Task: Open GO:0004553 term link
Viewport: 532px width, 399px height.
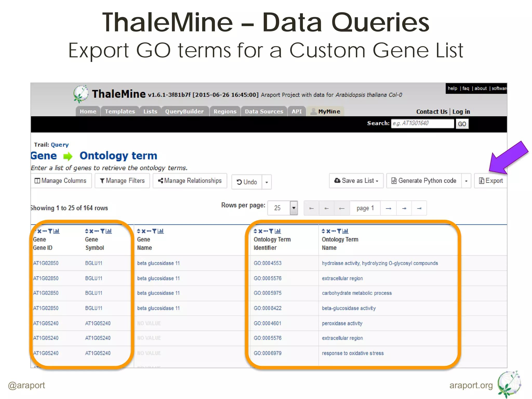Action: tap(268, 263)
